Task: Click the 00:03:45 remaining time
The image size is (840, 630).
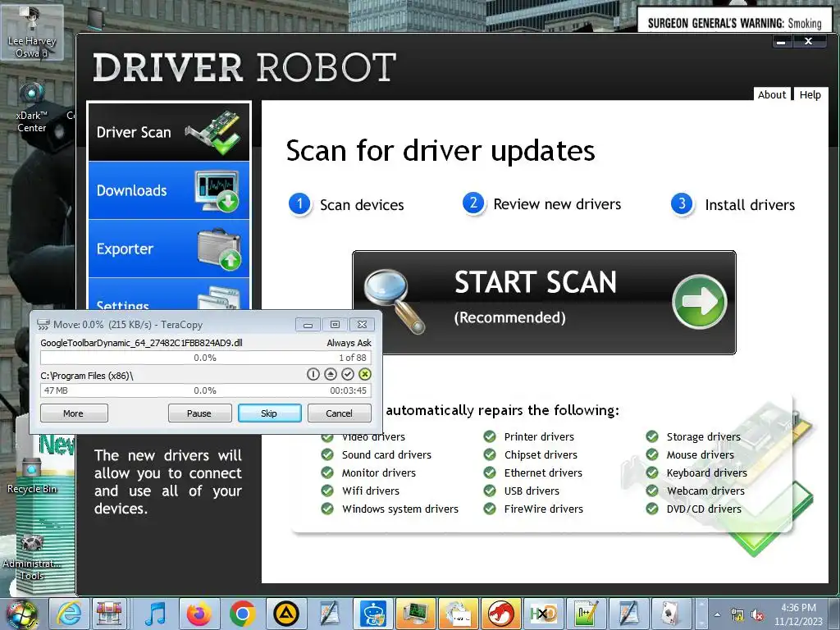Action: point(348,390)
